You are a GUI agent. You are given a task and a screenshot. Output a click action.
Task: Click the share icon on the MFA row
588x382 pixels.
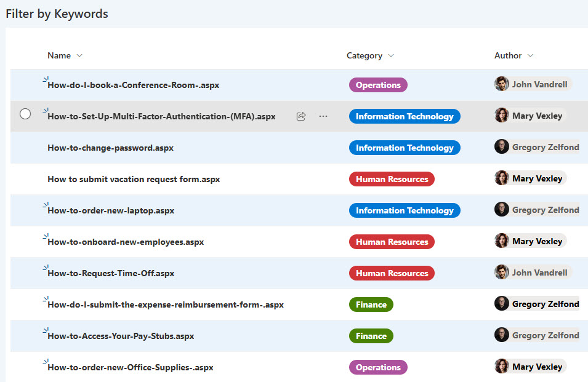click(x=301, y=116)
